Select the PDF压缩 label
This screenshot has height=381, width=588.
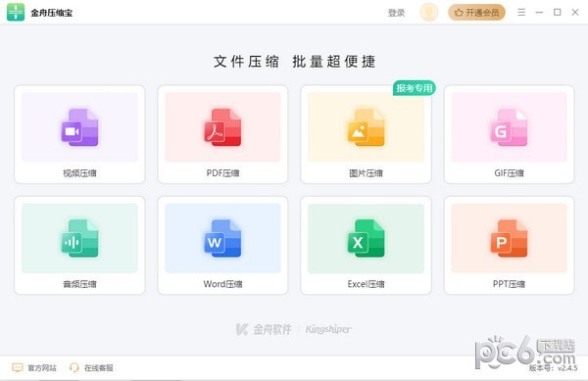[x=222, y=173]
